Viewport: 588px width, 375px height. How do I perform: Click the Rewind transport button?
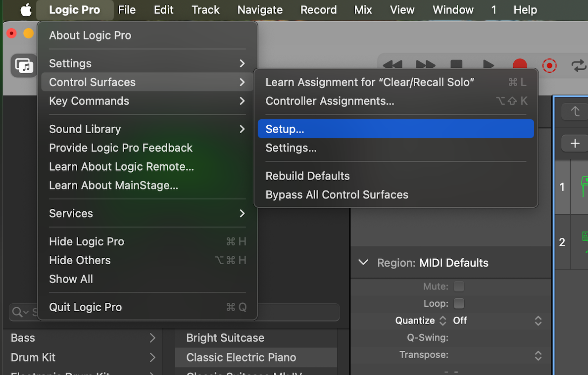pyautogui.click(x=392, y=65)
